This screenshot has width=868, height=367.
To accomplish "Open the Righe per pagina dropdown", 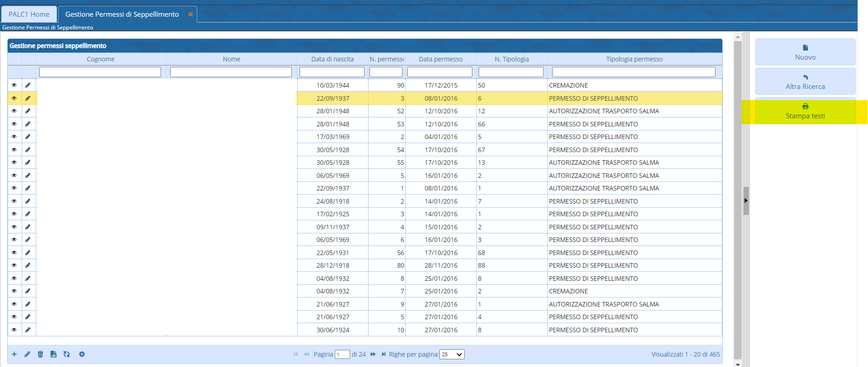I will click(x=452, y=354).
